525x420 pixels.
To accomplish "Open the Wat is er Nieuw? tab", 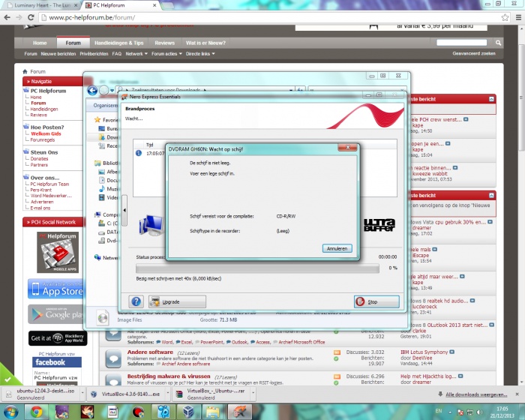I will [x=205, y=43].
